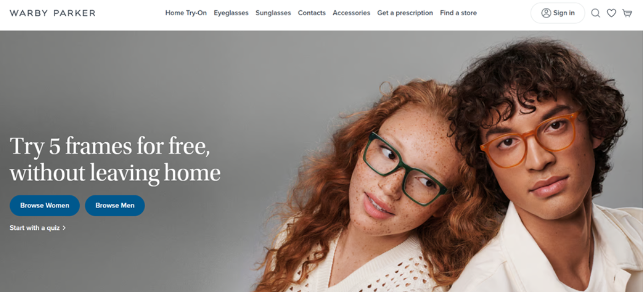The height and width of the screenshot is (292, 644).
Task: Click the Browse Women button
Action: 45,205
